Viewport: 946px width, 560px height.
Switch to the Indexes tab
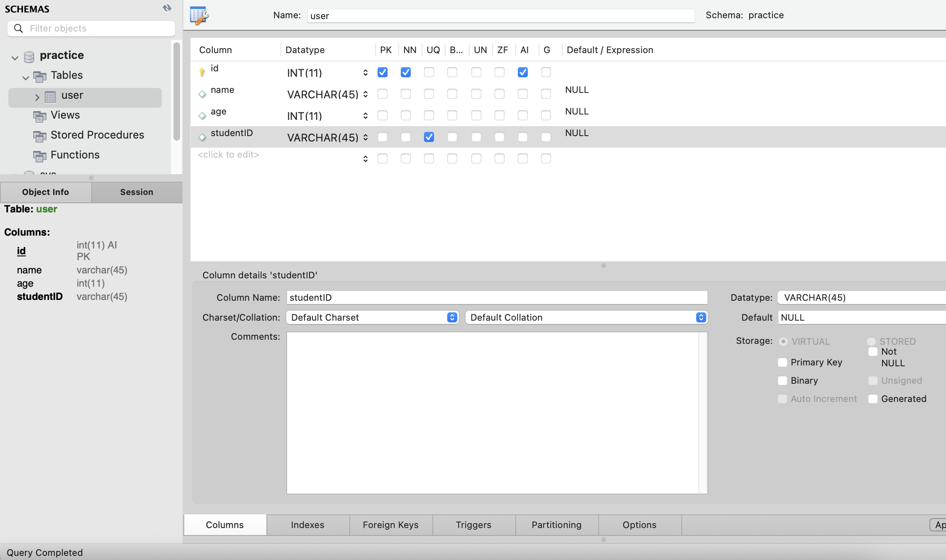coord(307,525)
